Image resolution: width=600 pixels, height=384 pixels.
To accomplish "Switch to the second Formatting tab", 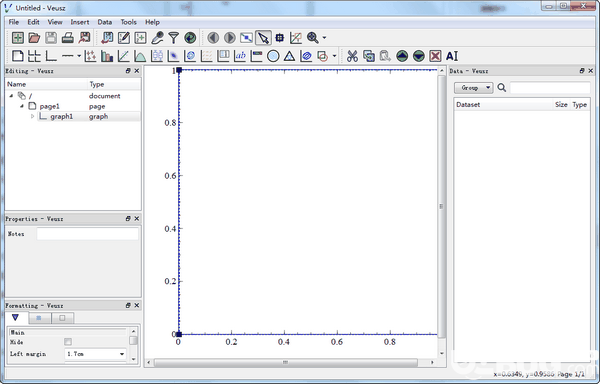I will 39,318.
